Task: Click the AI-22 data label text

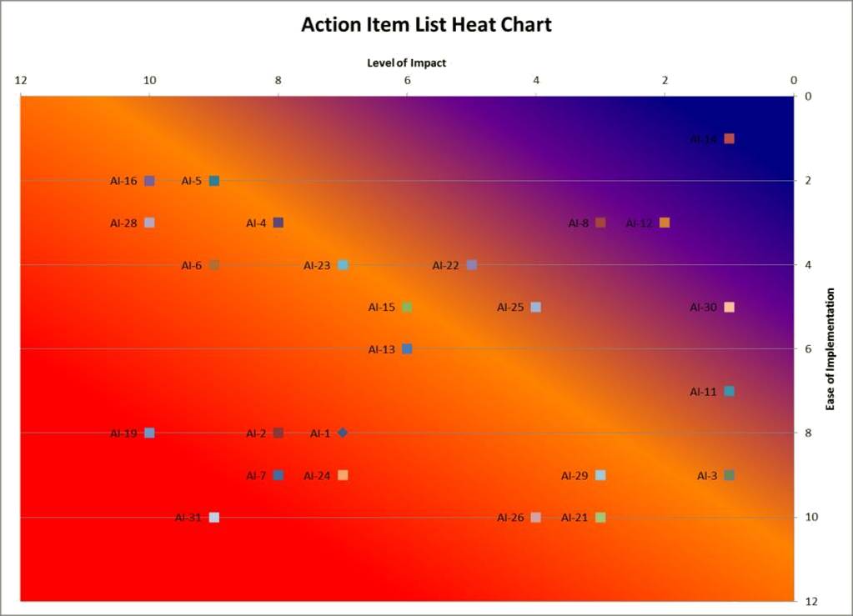Action: pos(445,265)
